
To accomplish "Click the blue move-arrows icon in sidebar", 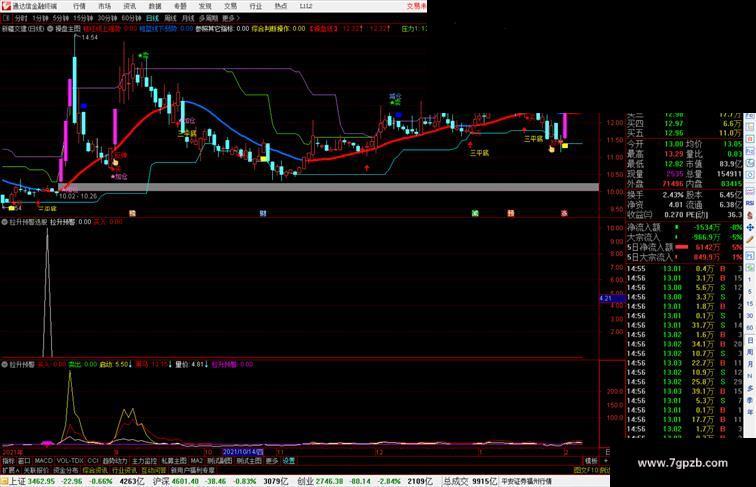I will tap(750, 228).
